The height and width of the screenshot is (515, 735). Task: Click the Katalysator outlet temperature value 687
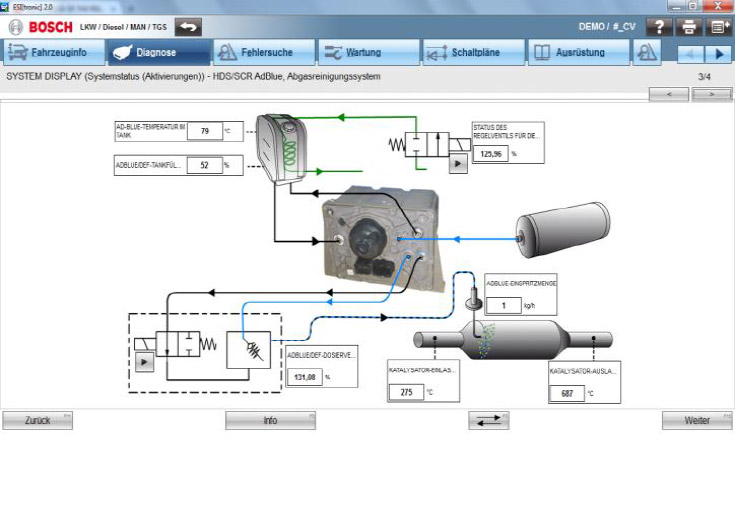click(567, 393)
